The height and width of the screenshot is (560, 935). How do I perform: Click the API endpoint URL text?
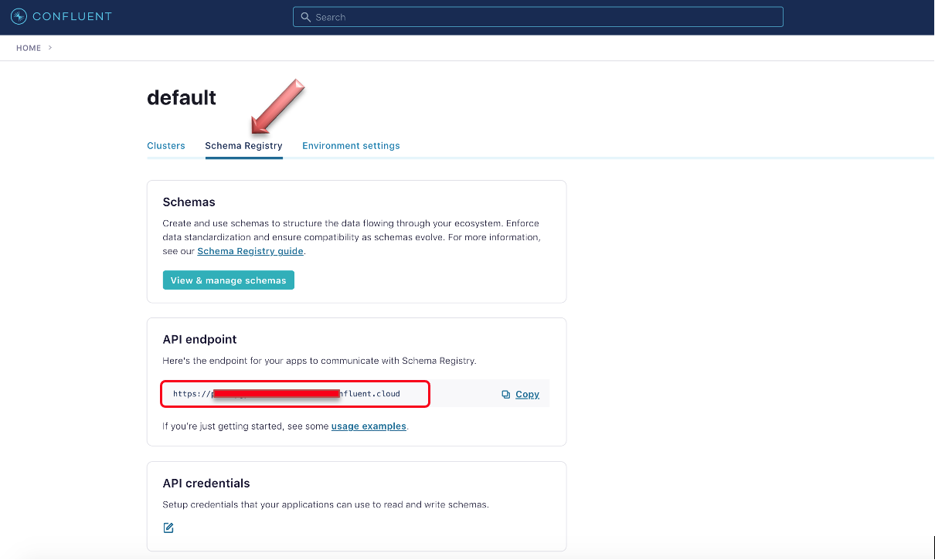coord(287,394)
